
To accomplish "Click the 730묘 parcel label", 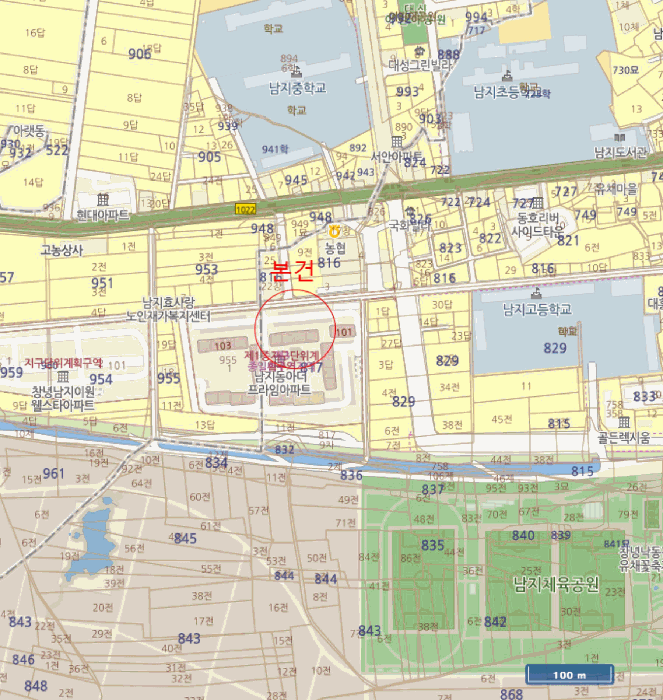I will point(625,70).
